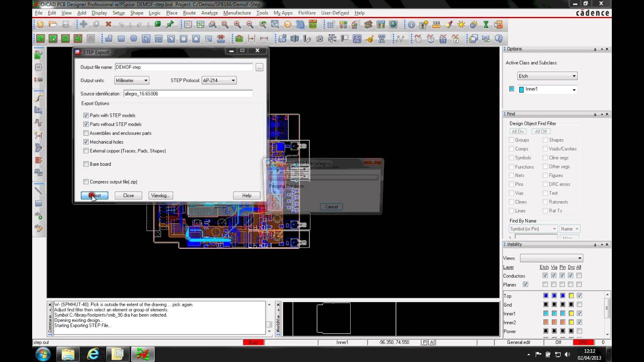Enable External copper (Traces, Pads, Shapes)
Viewport: 644px width, 362px height.
tap(86, 151)
